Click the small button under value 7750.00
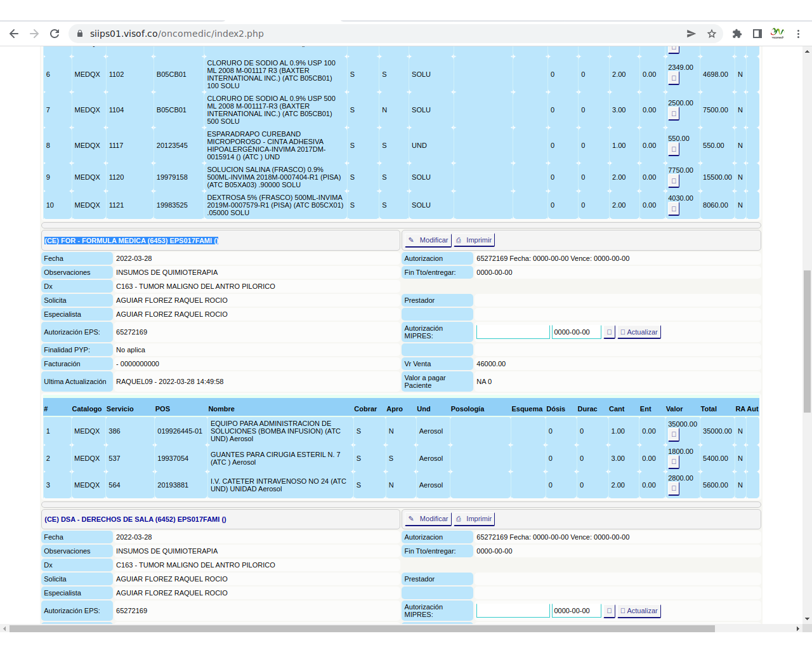This screenshot has height=650, width=812. click(674, 181)
